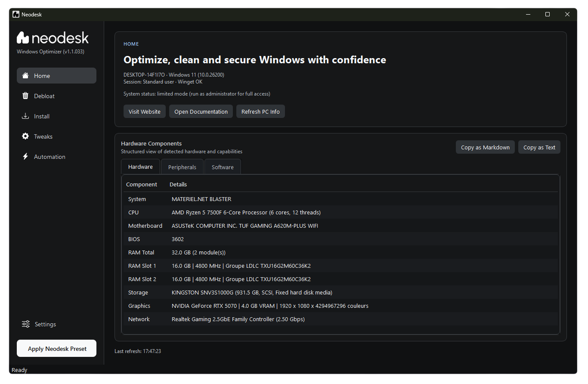Click the BIOS version 3602 value
The height and width of the screenshot is (384, 588).
tap(178, 239)
